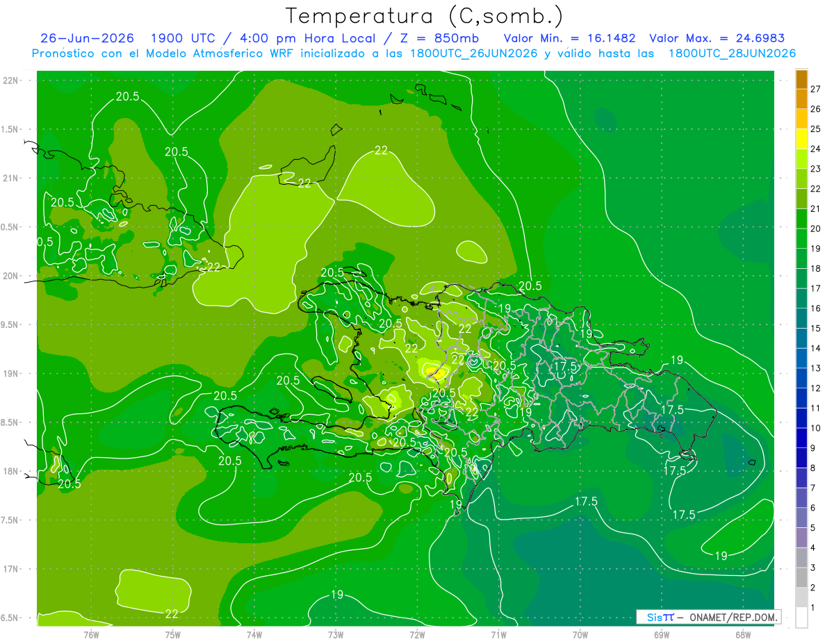This screenshot has height=644, width=834.
Task: Click the colorbar scale label 27
Action: click(815, 89)
